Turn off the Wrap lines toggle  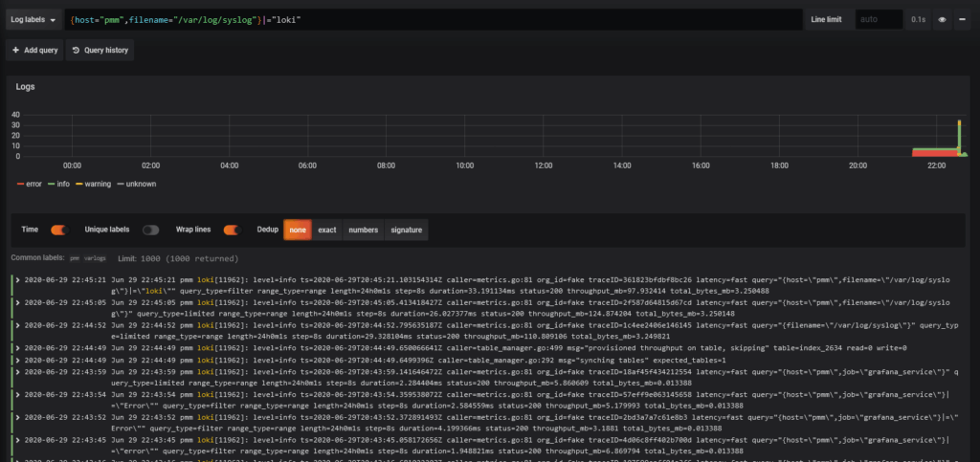(x=231, y=230)
